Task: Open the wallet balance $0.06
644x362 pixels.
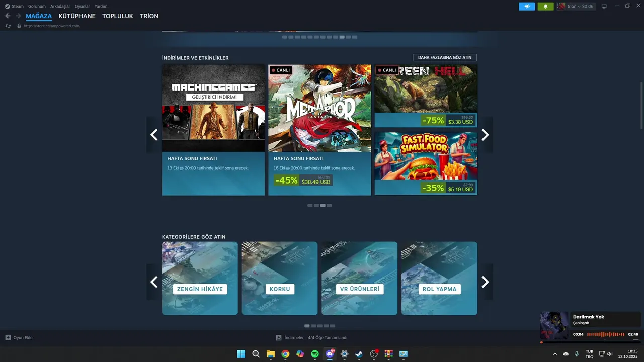Action: point(588,7)
